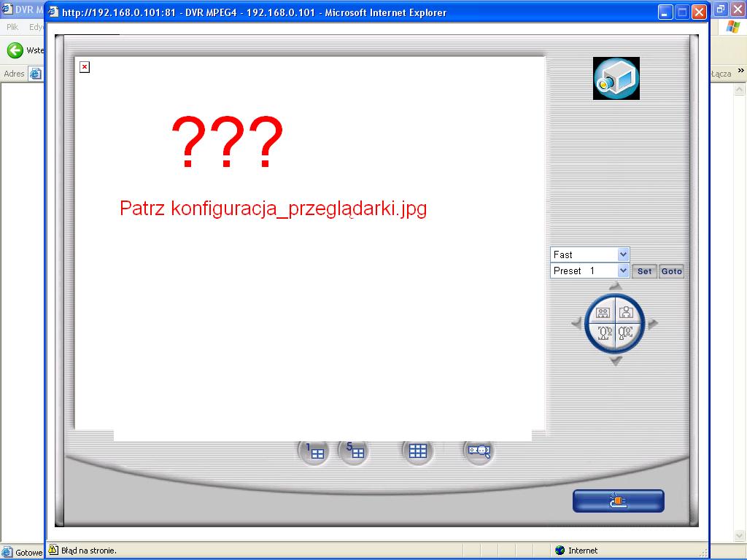Open the Plik menu in background window

(12, 26)
